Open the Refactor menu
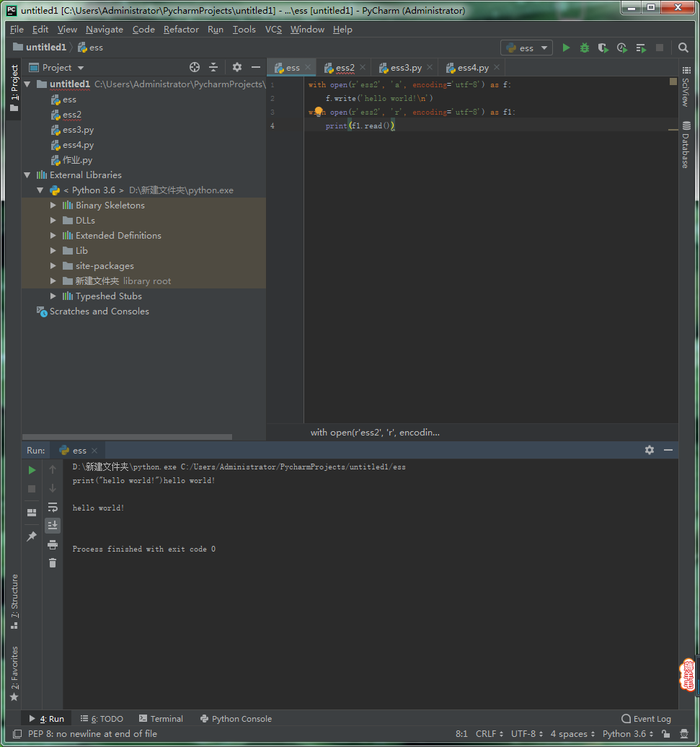The width and height of the screenshot is (700, 747). coord(181,30)
